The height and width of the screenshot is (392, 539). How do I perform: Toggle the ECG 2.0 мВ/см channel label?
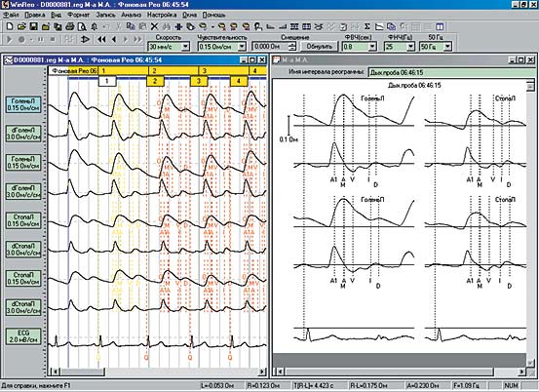click(23, 336)
